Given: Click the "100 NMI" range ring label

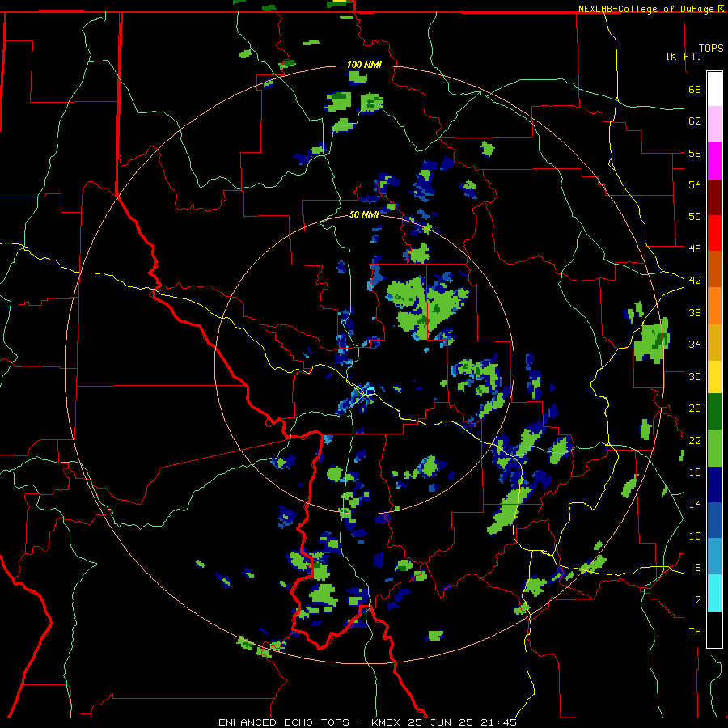Looking at the screenshot, I should coord(365,65).
